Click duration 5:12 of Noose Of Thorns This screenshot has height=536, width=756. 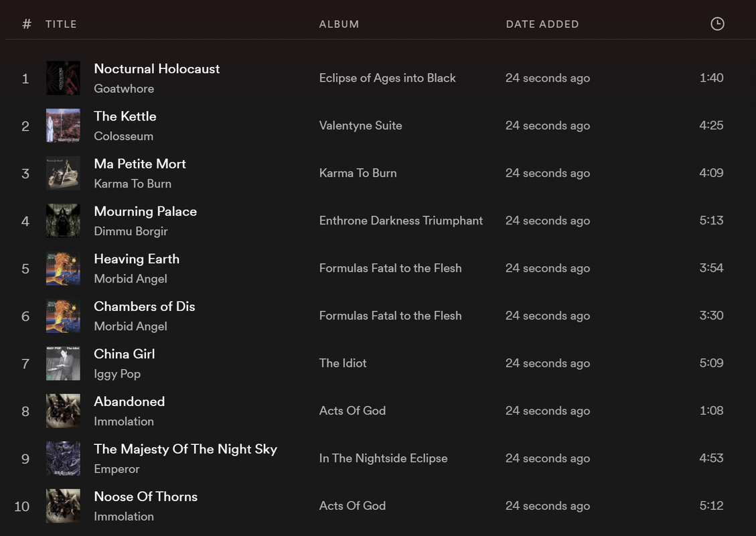pos(711,506)
